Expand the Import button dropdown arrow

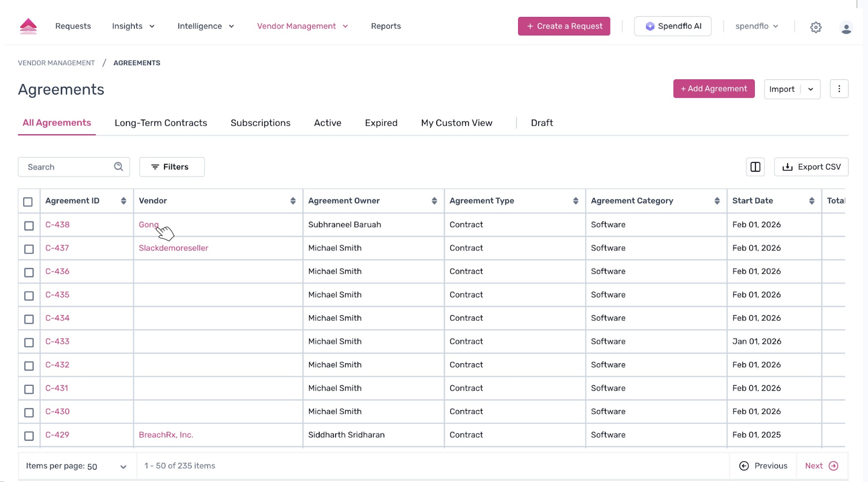click(810, 89)
